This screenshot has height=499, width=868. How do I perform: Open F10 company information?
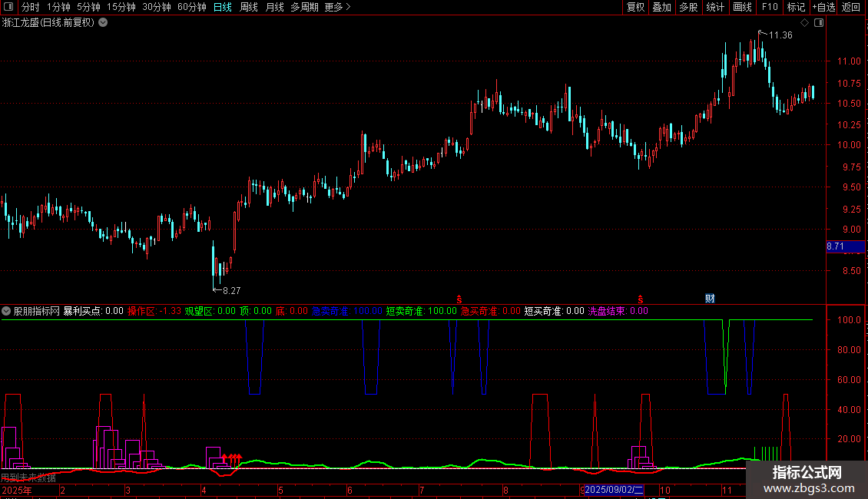[770, 7]
